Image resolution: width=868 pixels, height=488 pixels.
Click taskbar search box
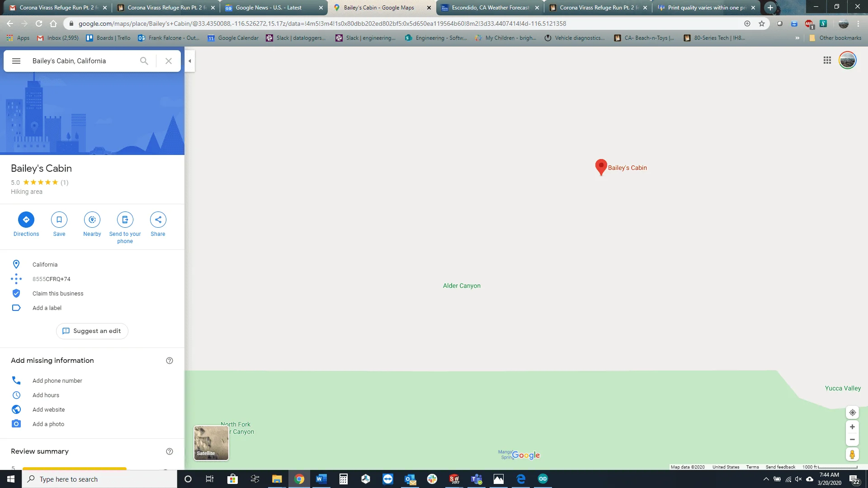tap(99, 479)
